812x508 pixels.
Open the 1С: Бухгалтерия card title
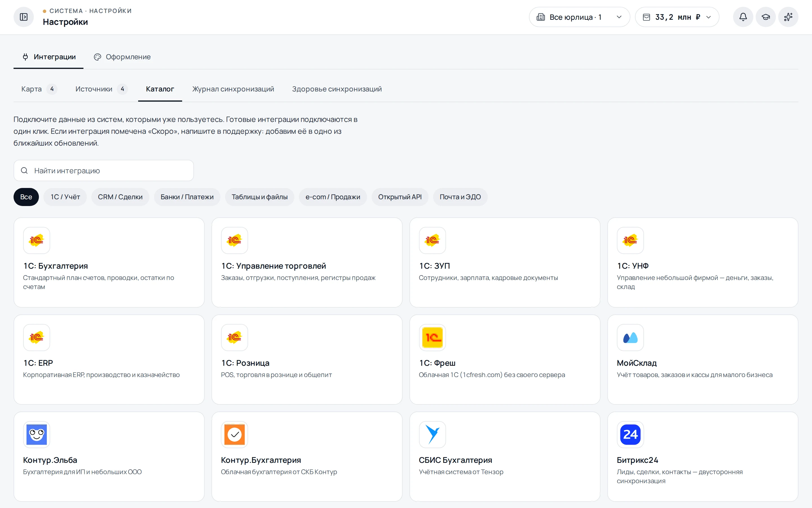pos(55,266)
